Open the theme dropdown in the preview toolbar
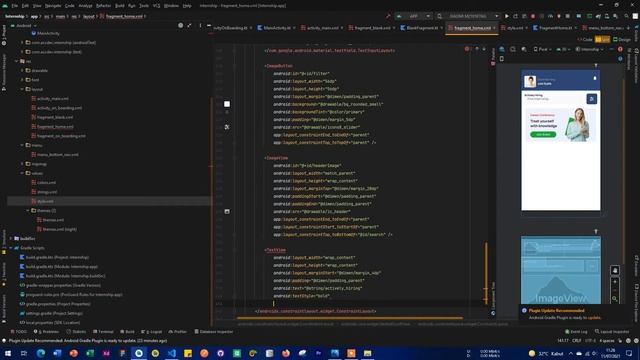 [590, 49]
